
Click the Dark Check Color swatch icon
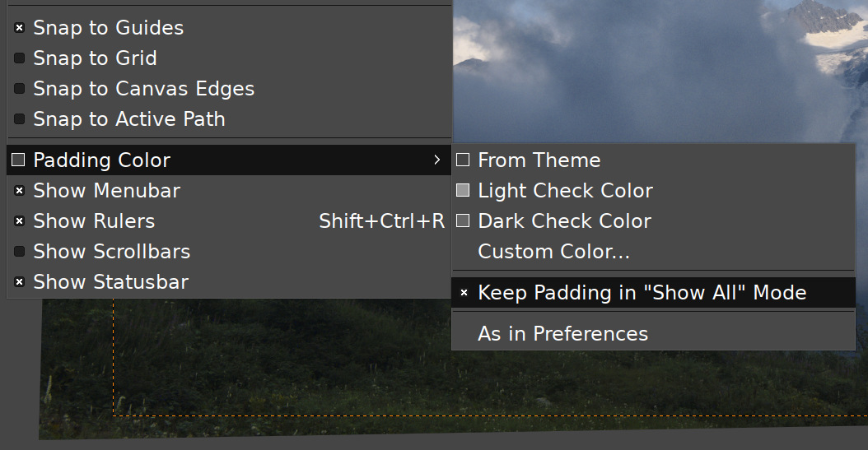pyautogui.click(x=463, y=220)
